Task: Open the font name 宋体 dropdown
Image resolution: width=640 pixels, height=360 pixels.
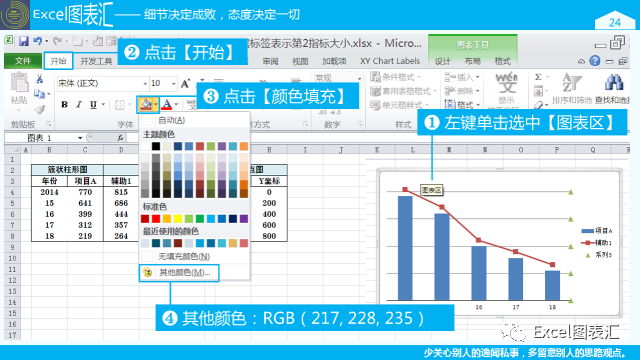Action: 145,84
